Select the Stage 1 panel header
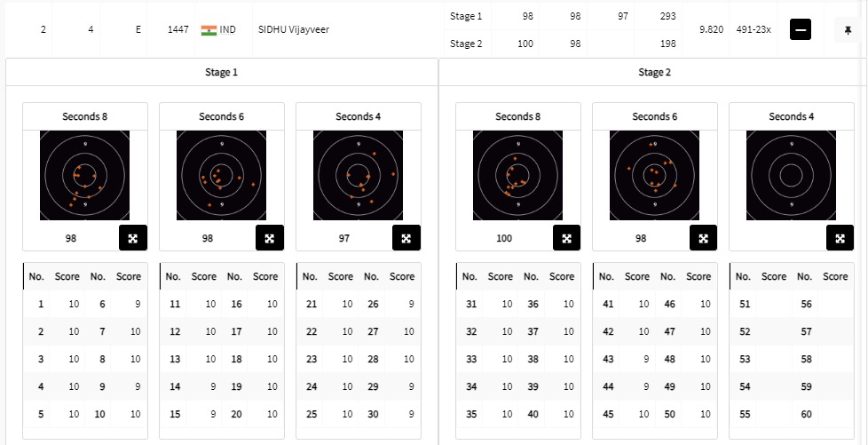The image size is (868, 445). tap(222, 73)
